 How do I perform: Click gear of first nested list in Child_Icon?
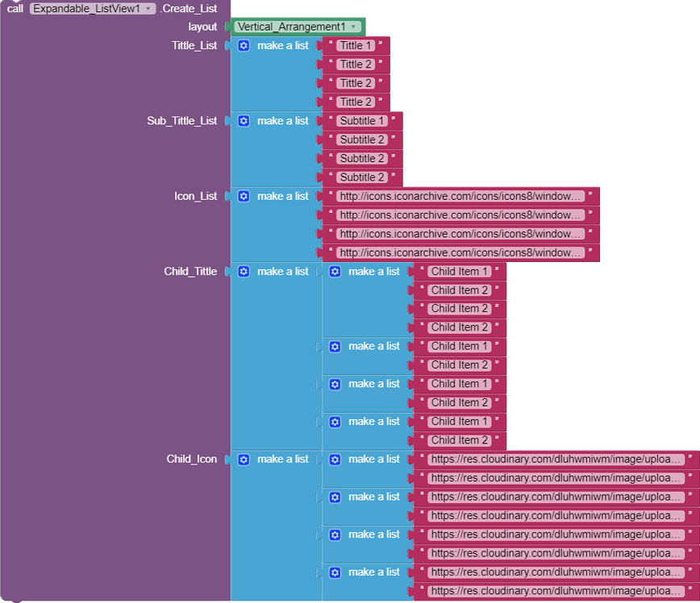pyautogui.click(x=335, y=460)
